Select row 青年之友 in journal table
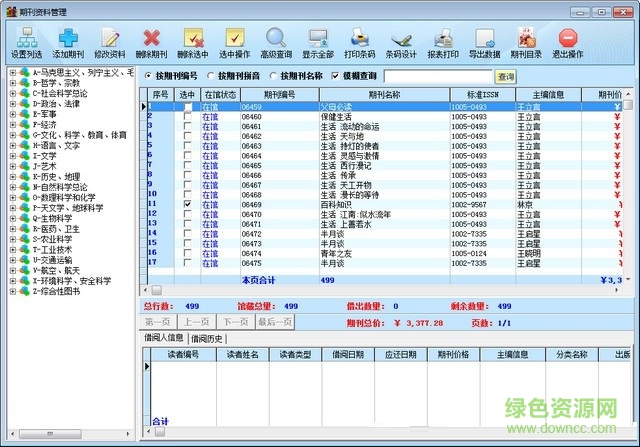The image size is (640, 447). (384, 253)
